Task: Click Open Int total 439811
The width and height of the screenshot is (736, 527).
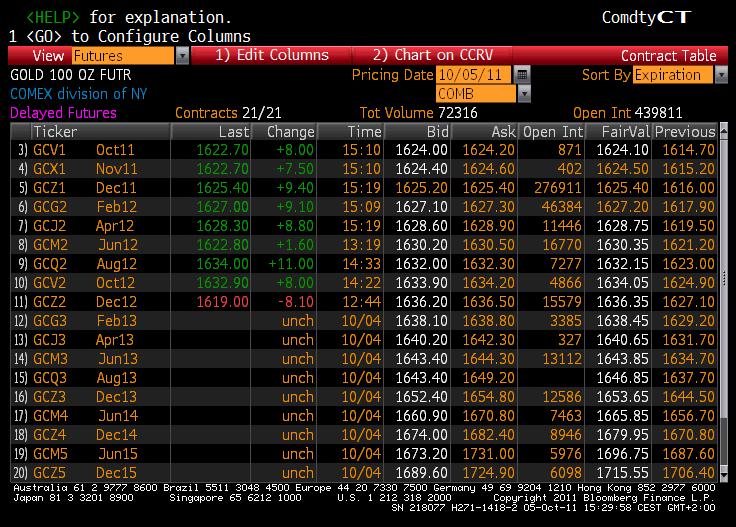Action: click(628, 113)
